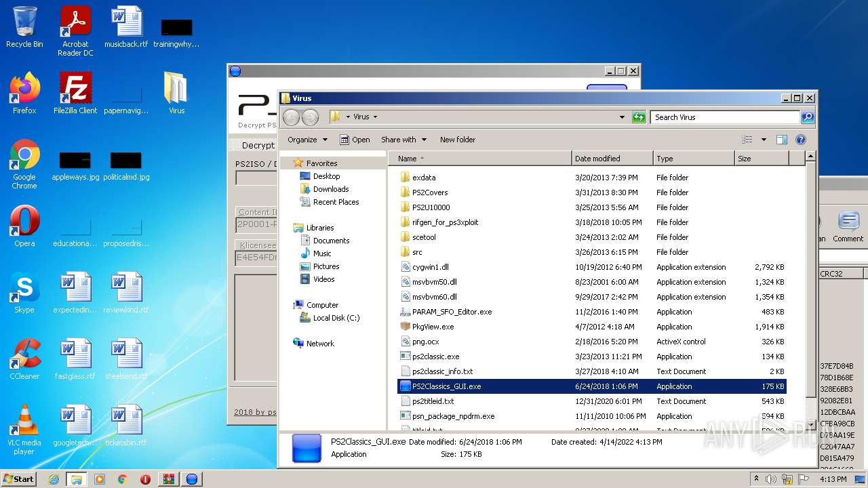This screenshot has width=868, height=488.
Task: Sort files by Size column
Action: (762, 159)
